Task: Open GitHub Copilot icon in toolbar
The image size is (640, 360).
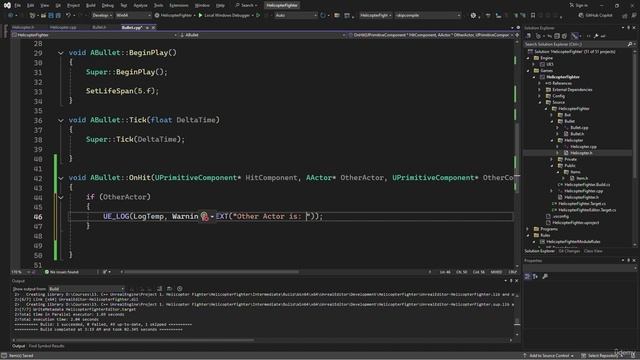Action: click(x=581, y=15)
